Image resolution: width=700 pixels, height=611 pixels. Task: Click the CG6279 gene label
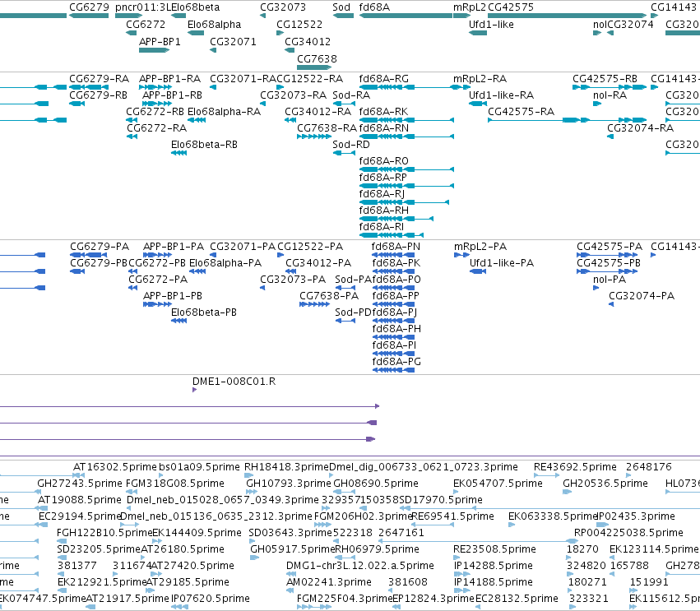point(89,7)
